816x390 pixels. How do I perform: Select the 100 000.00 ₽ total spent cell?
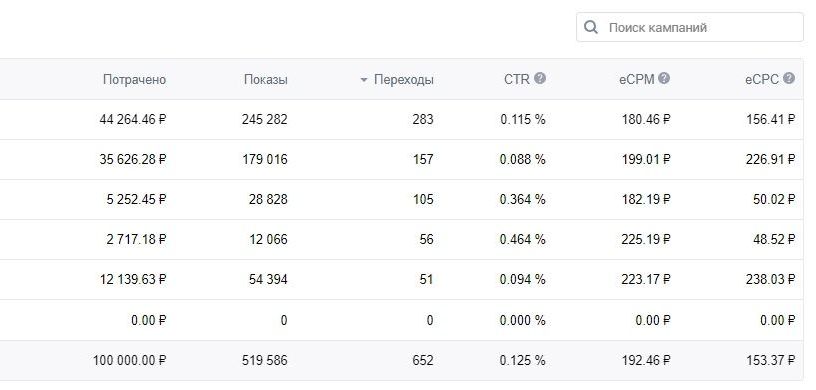click(x=130, y=360)
